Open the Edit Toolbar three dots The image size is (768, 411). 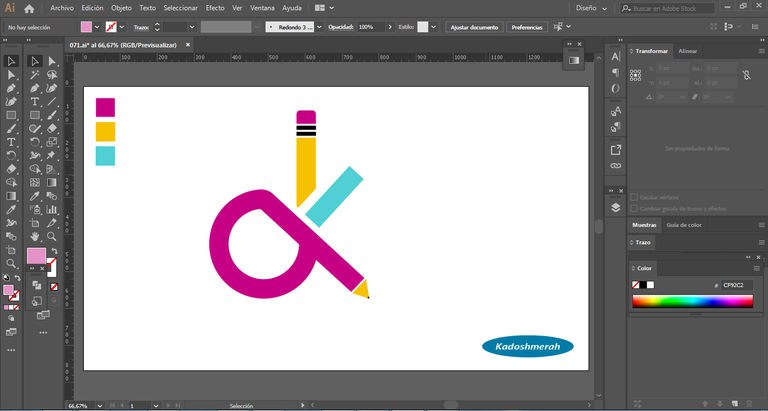[x=11, y=350]
